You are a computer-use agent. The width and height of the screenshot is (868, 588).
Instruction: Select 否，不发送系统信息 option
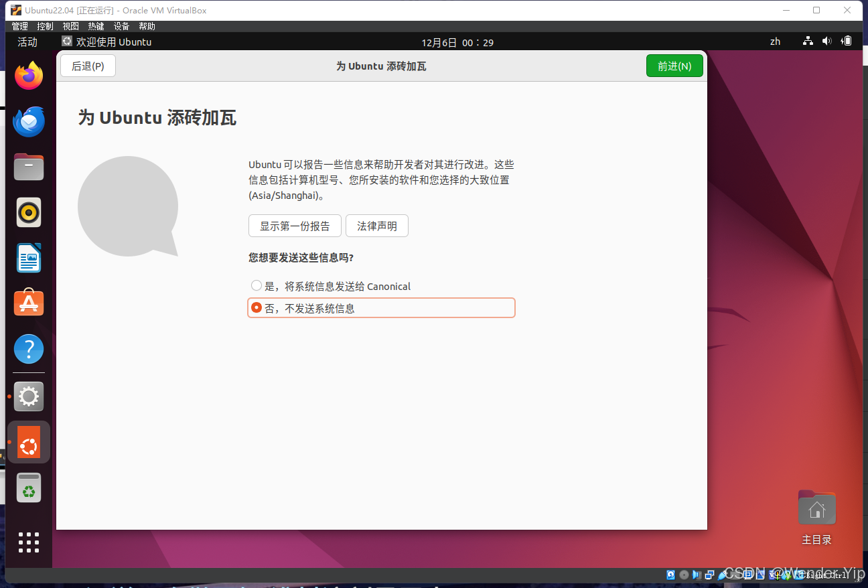(x=381, y=308)
